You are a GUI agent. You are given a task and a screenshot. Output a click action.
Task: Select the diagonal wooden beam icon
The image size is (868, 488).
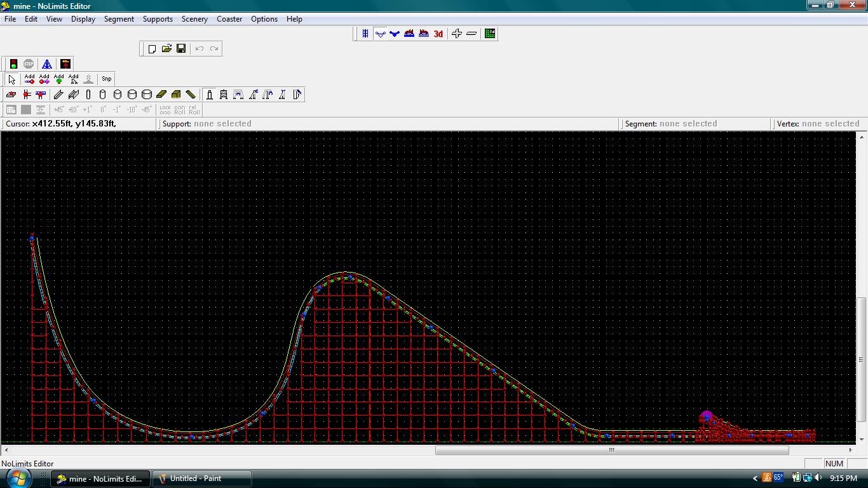point(191,95)
